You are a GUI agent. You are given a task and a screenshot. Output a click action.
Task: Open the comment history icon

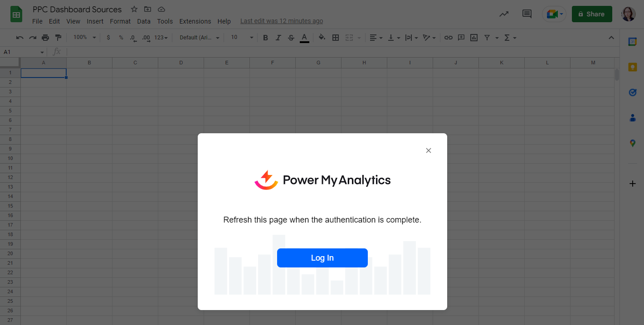tap(527, 14)
